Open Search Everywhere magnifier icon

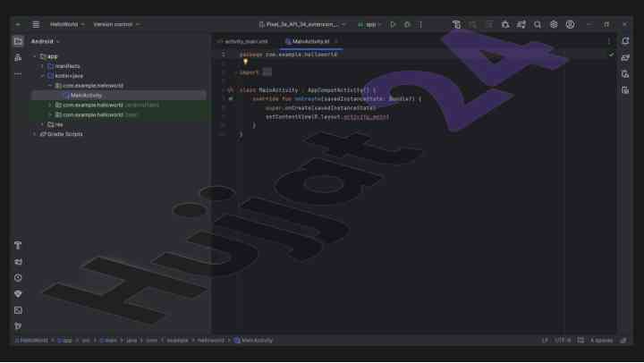point(538,25)
